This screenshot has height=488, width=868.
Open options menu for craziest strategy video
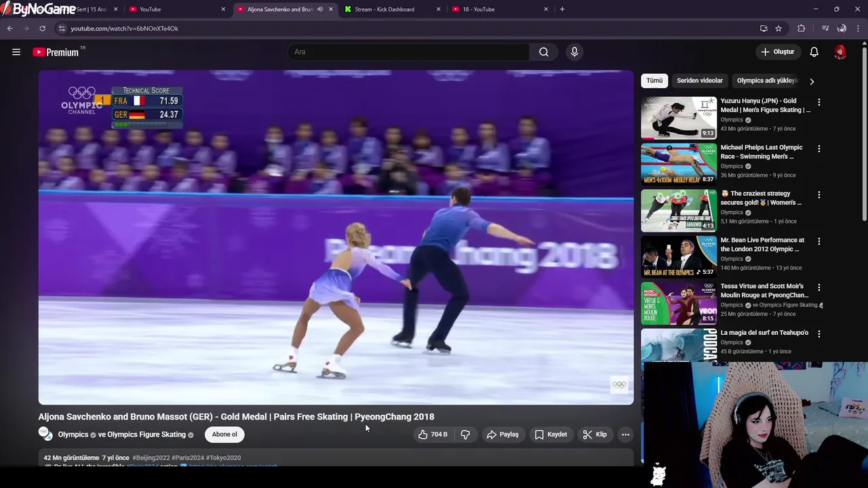click(x=819, y=195)
